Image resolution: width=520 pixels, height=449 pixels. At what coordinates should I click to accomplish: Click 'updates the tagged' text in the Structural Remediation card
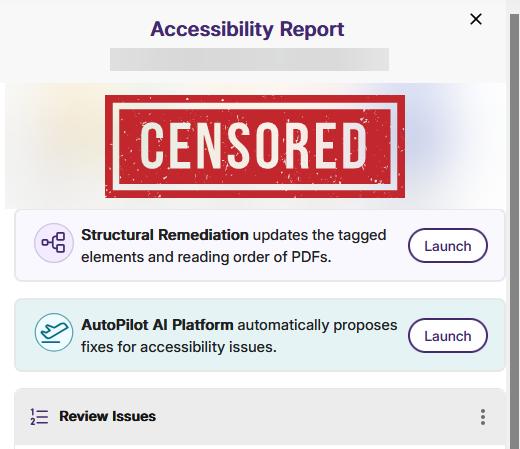coord(319,235)
